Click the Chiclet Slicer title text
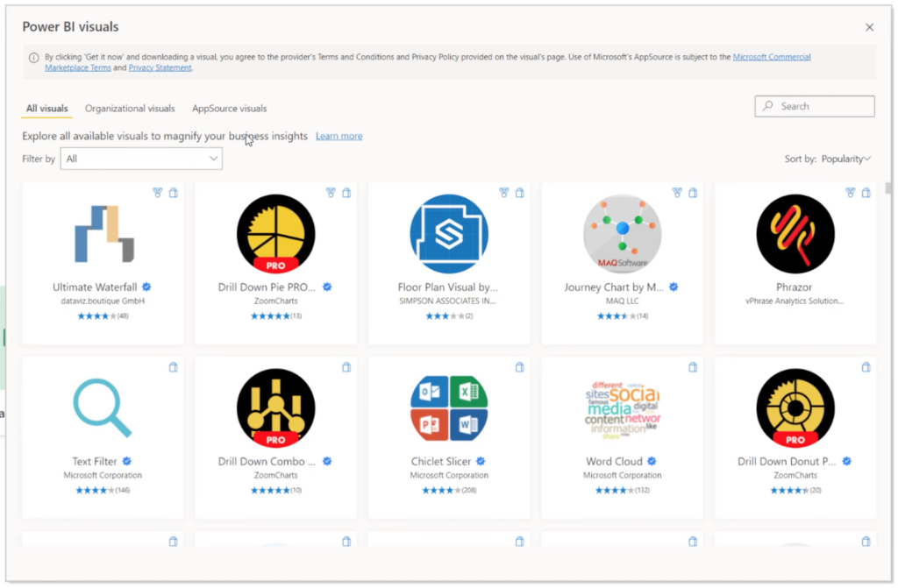 pyautogui.click(x=441, y=462)
